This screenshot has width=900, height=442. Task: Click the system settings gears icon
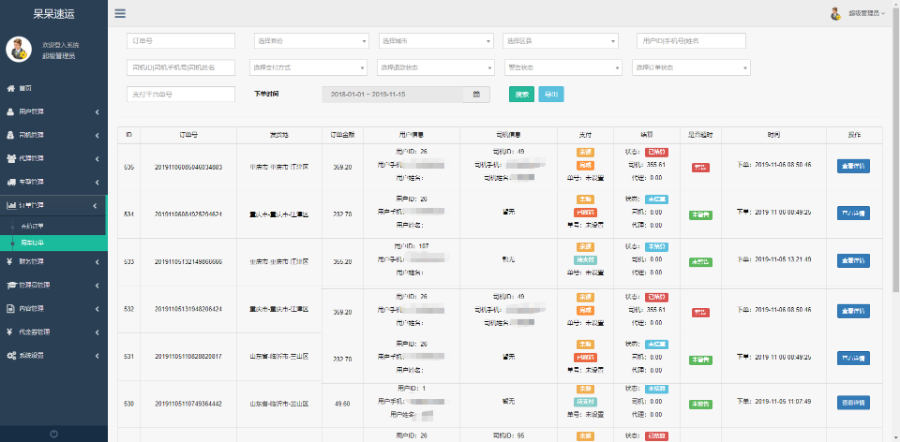point(10,356)
